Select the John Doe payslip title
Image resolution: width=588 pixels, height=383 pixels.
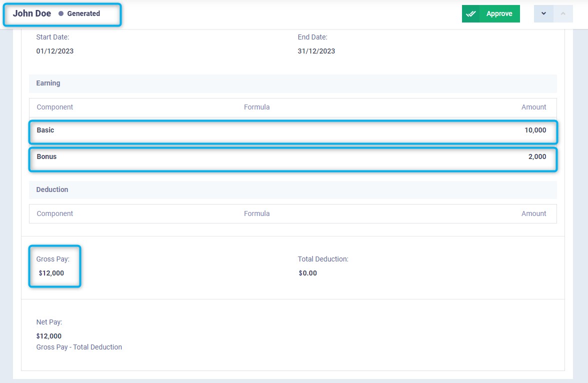[x=32, y=13]
